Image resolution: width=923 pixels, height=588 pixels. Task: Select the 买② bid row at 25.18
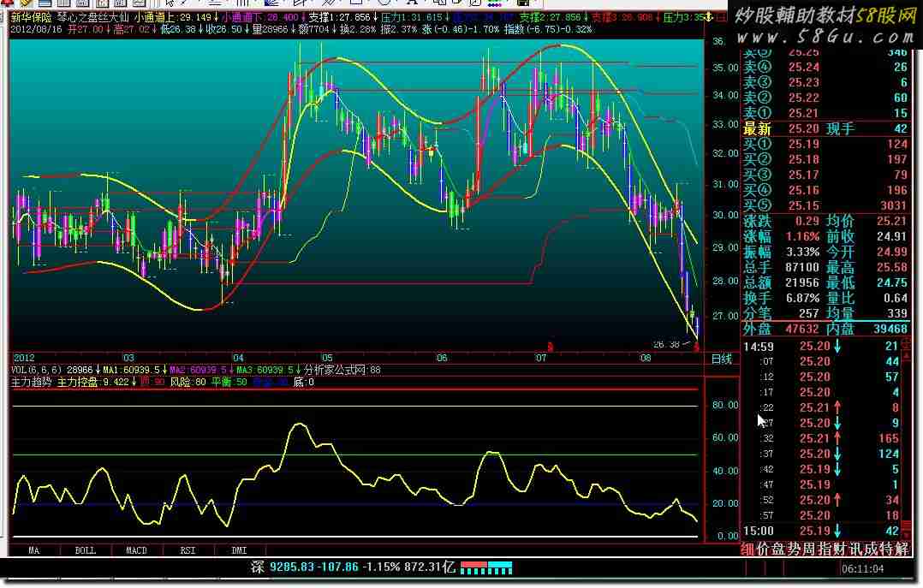[x=825, y=159]
